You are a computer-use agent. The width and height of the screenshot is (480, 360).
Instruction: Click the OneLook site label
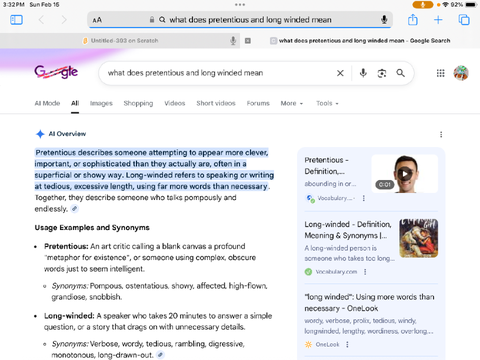click(327, 345)
